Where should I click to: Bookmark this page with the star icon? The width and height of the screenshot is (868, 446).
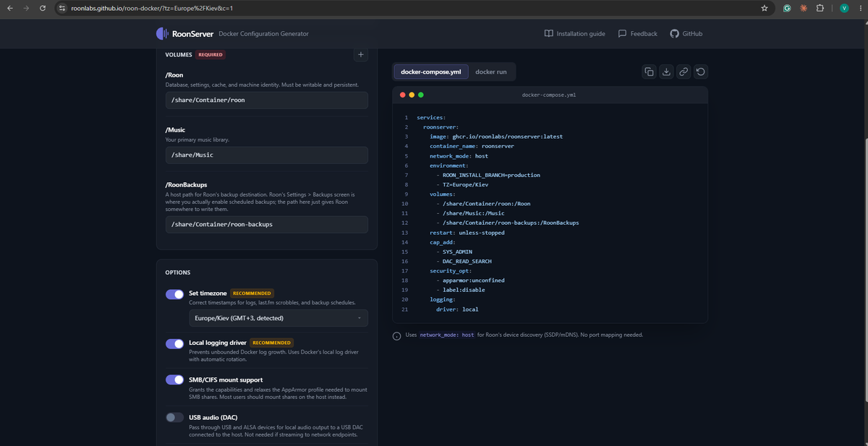pos(764,8)
